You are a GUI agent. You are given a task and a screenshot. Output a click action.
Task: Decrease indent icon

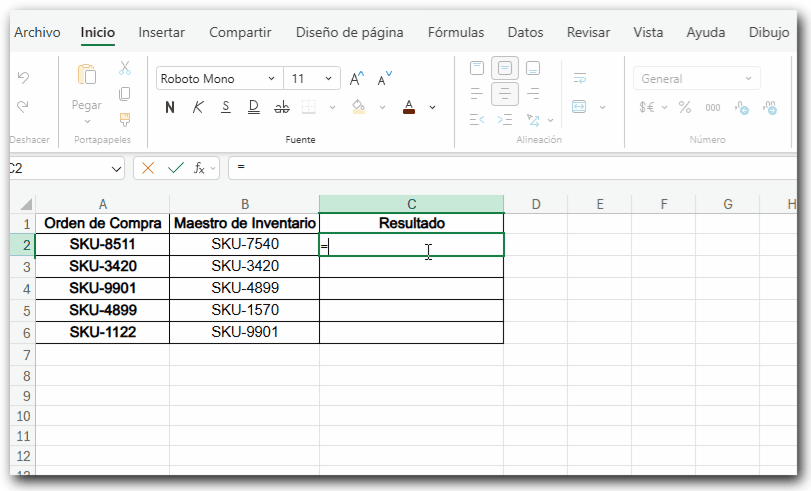click(477, 120)
